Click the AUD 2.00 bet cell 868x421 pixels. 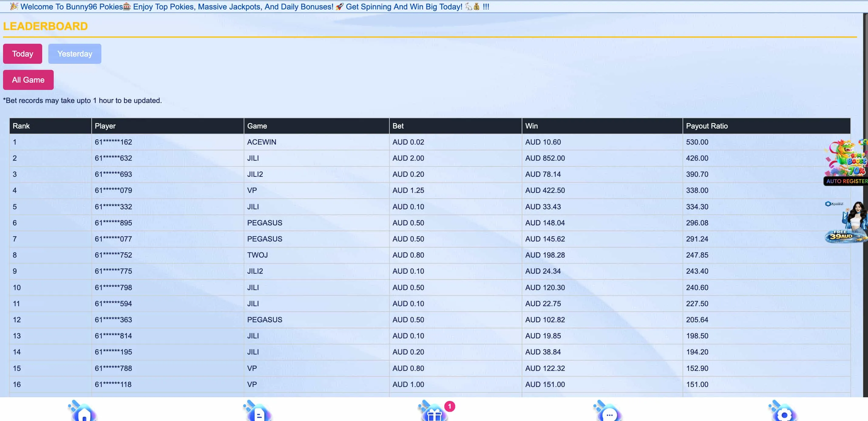coord(408,158)
